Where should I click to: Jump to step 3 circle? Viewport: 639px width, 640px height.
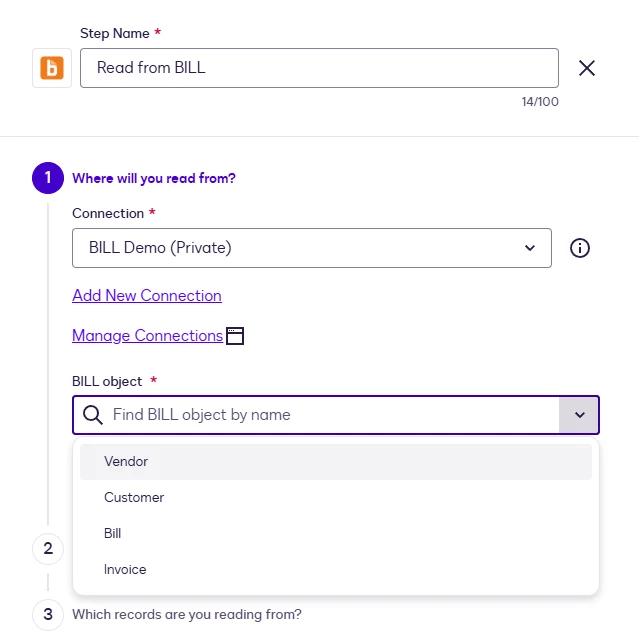(48, 615)
